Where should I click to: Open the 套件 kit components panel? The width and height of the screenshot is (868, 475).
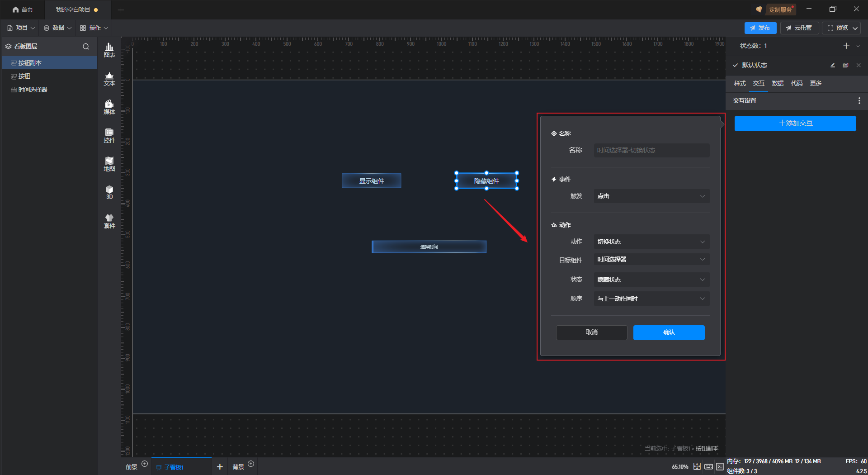[109, 221]
